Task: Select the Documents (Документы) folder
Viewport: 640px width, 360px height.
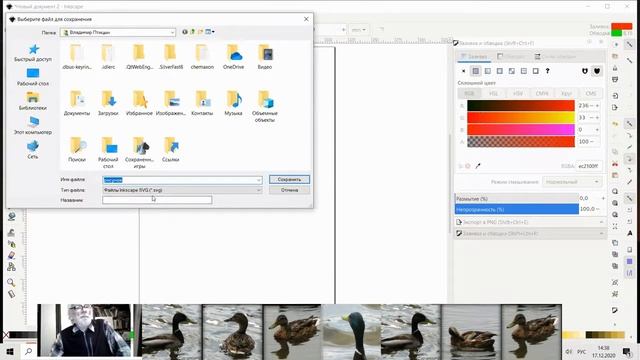Action: coord(77,103)
